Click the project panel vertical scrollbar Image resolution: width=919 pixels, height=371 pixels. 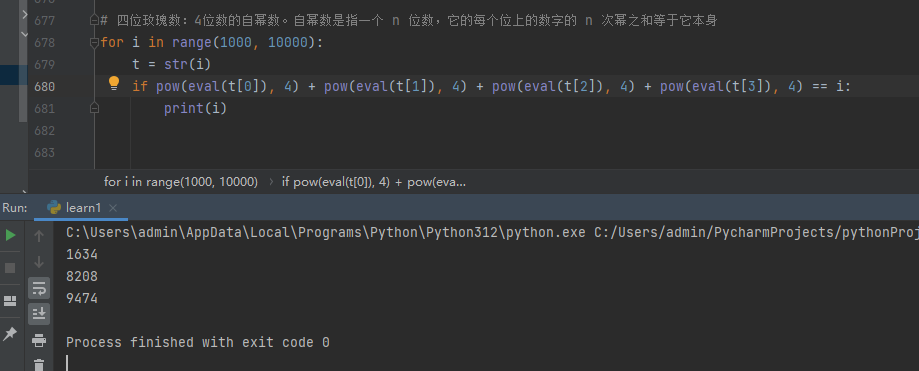pos(23,62)
